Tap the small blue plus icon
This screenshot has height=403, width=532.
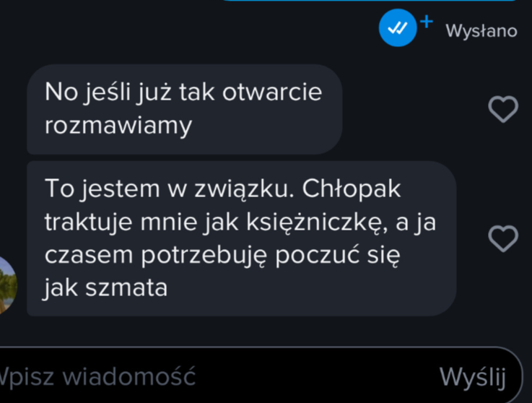click(427, 22)
